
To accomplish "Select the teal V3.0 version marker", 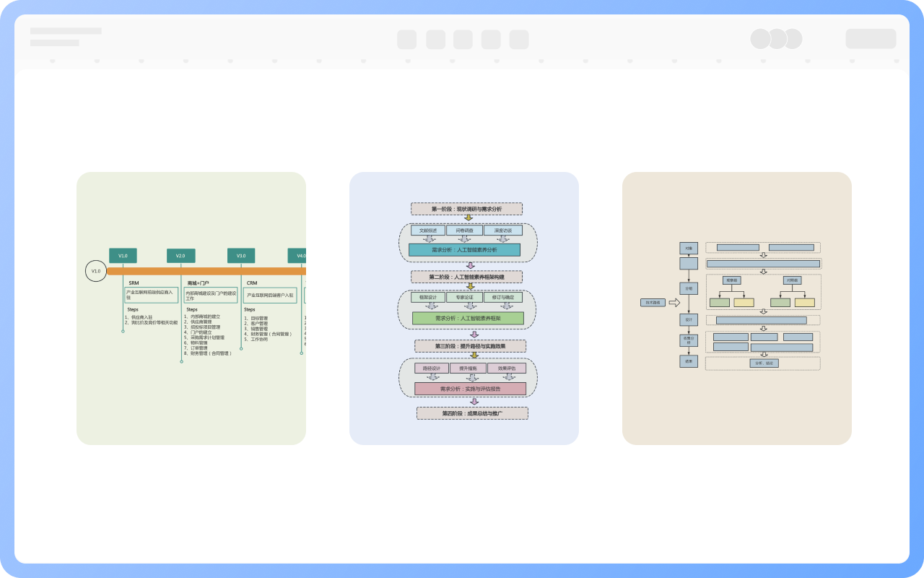I will [241, 256].
